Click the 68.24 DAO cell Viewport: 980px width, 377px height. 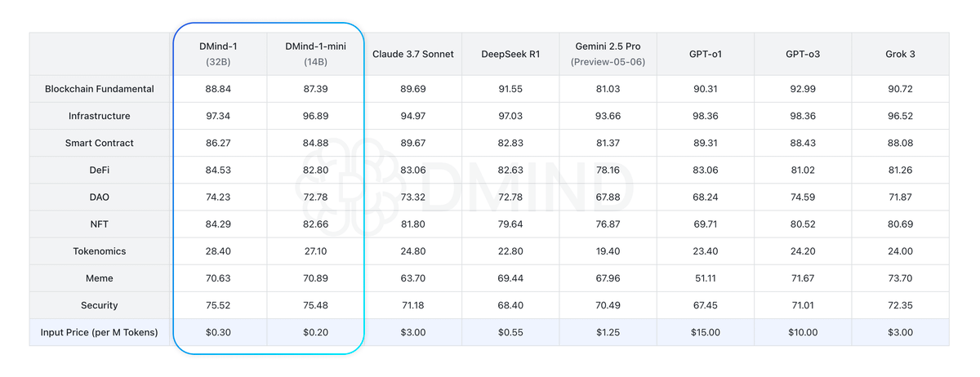(705, 197)
